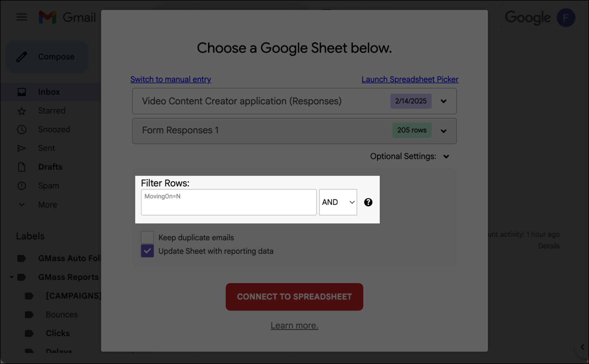Click the Spam warning icon
The height and width of the screenshot is (364, 589).
click(22, 186)
